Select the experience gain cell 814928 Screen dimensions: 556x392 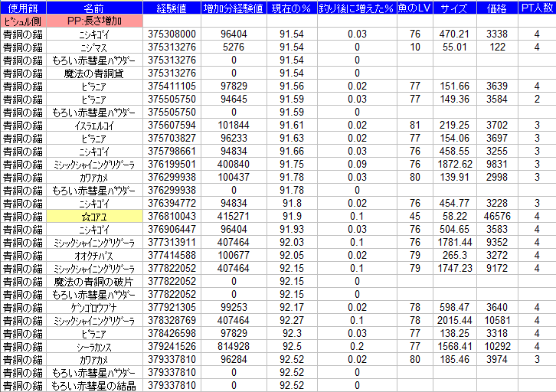[x=233, y=345]
